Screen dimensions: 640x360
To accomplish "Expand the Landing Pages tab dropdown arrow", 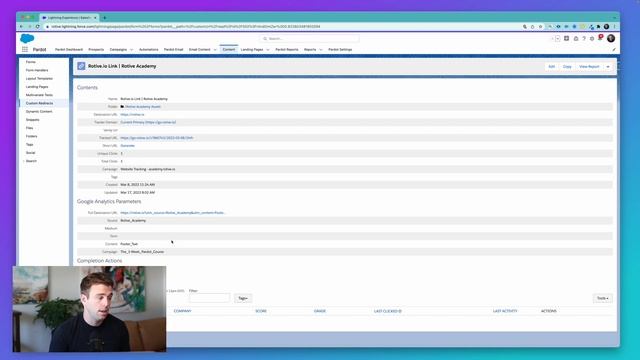I will [268, 50].
